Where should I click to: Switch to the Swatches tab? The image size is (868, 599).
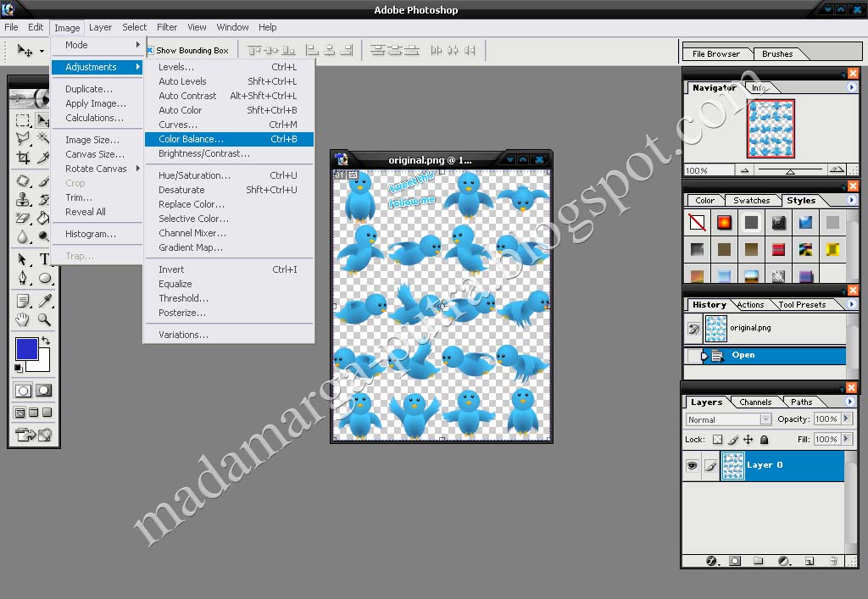pos(751,200)
